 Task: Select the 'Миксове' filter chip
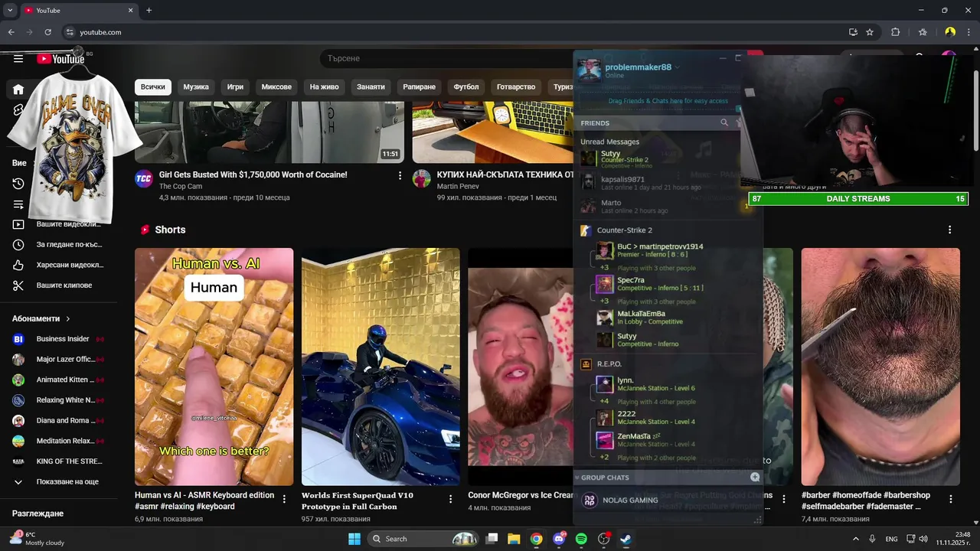click(x=276, y=86)
